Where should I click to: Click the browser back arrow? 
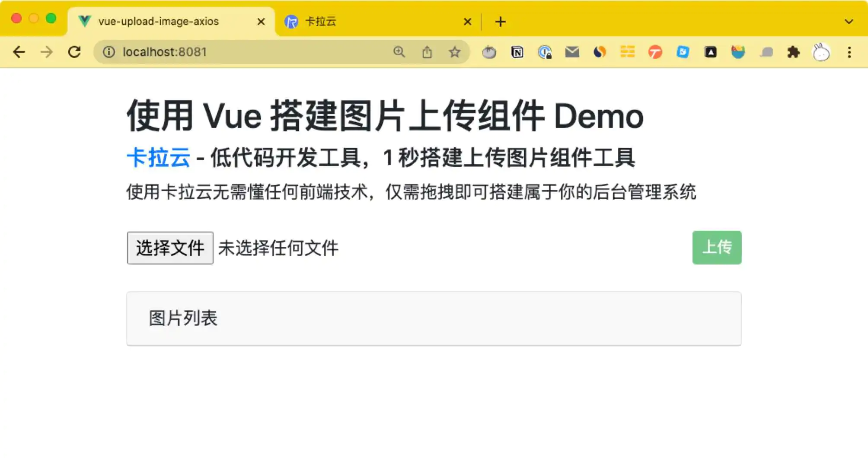[x=19, y=52]
